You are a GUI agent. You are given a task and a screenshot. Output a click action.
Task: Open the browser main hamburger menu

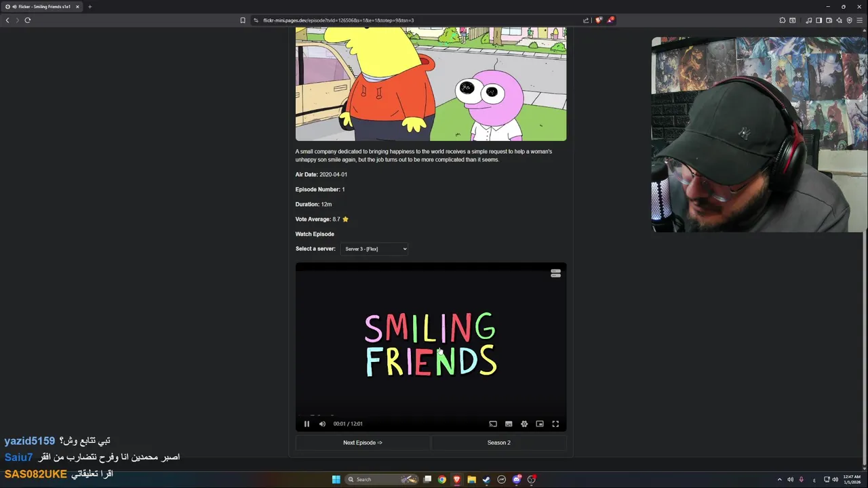[860, 20]
